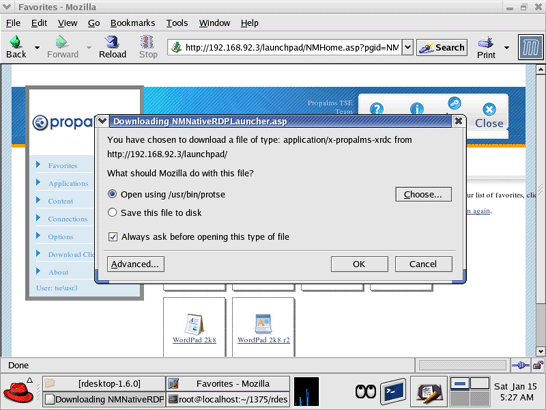546x410 pixels.
Task: Click the Red Hat main menu icon
Action: click(x=19, y=392)
